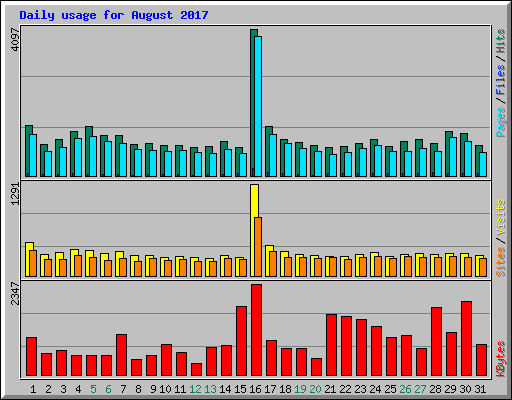Select day 9 on the x-axis
The height and width of the screenshot is (400, 512).
point(153,389)
